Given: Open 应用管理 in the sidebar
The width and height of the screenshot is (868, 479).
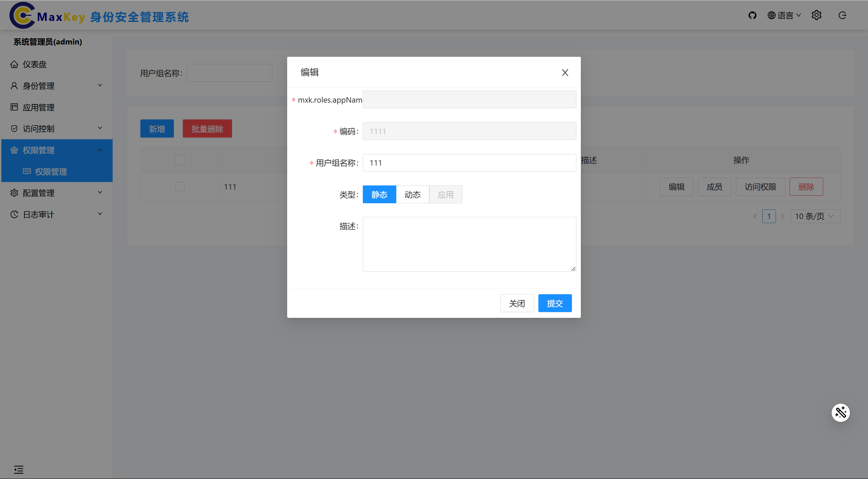Looking at the screenshot, I should point(38,107).
